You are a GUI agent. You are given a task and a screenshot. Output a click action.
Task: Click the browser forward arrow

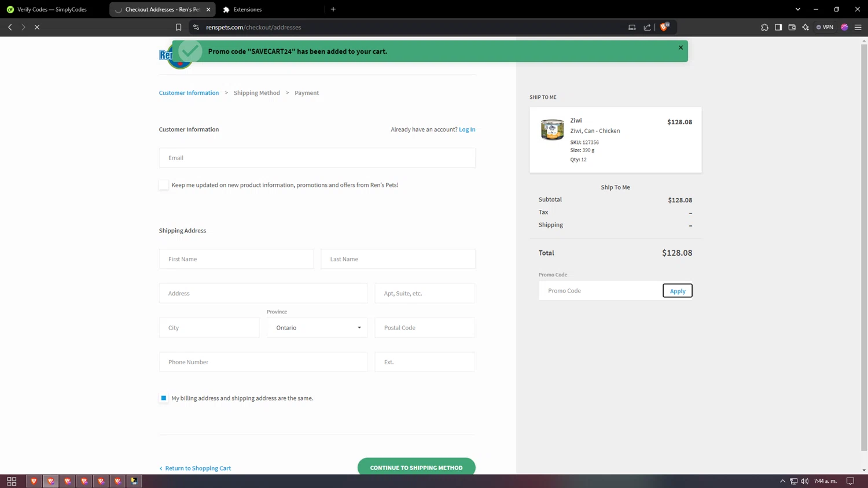tap(23, 27)
